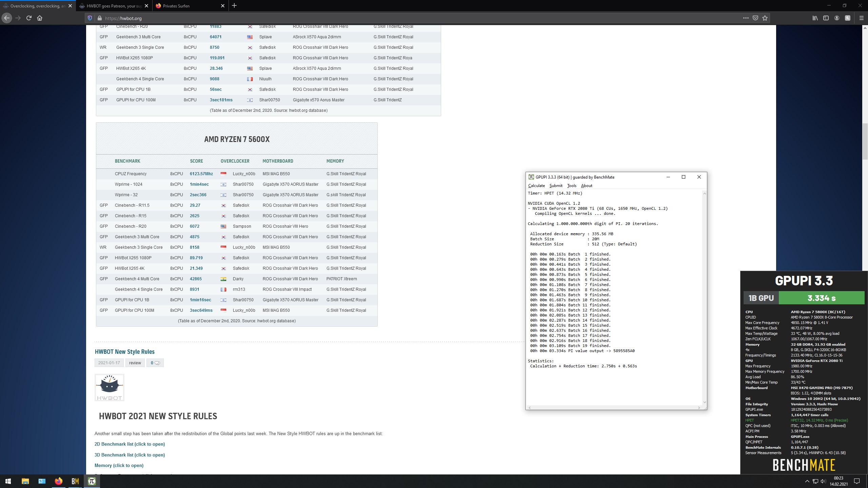Open the About menu in GPUPI
This screenshot has width=868, height=488.
click(x=587, y=186)
